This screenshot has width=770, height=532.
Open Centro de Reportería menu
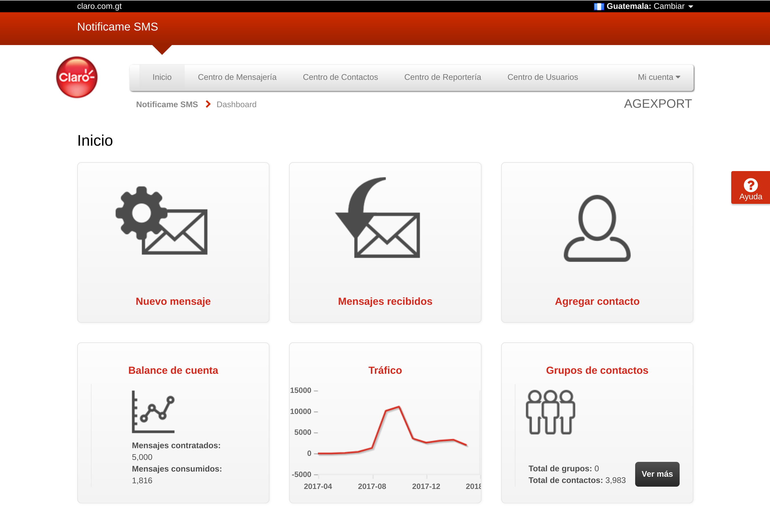[x=443, y=77]
